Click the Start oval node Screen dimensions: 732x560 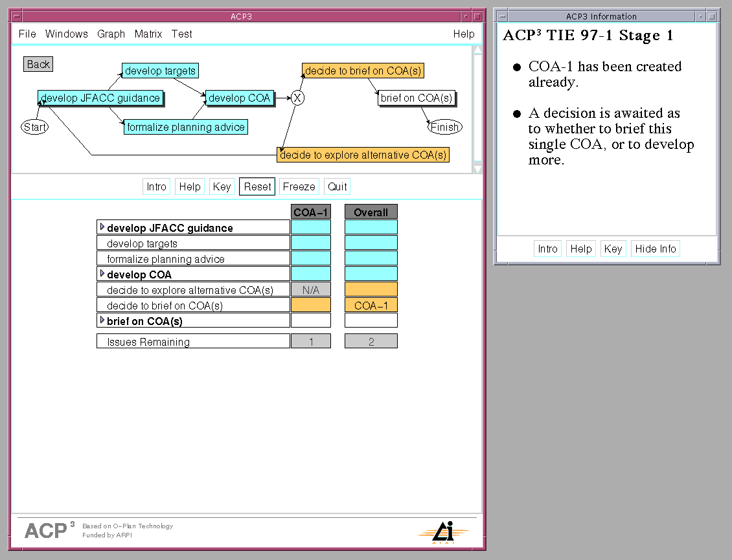[34, 127]
